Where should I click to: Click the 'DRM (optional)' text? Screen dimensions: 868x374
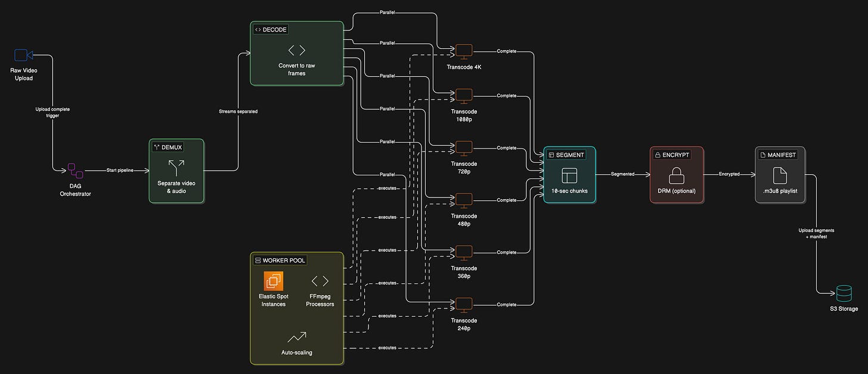[677, 191]
